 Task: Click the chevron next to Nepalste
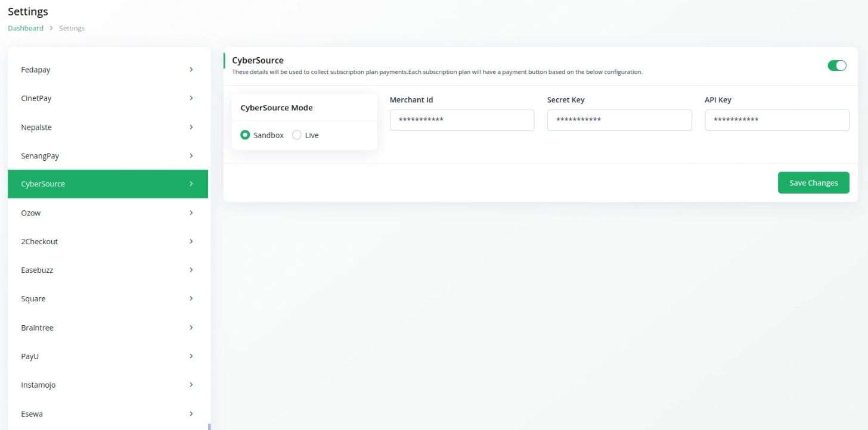pos(191,127)
